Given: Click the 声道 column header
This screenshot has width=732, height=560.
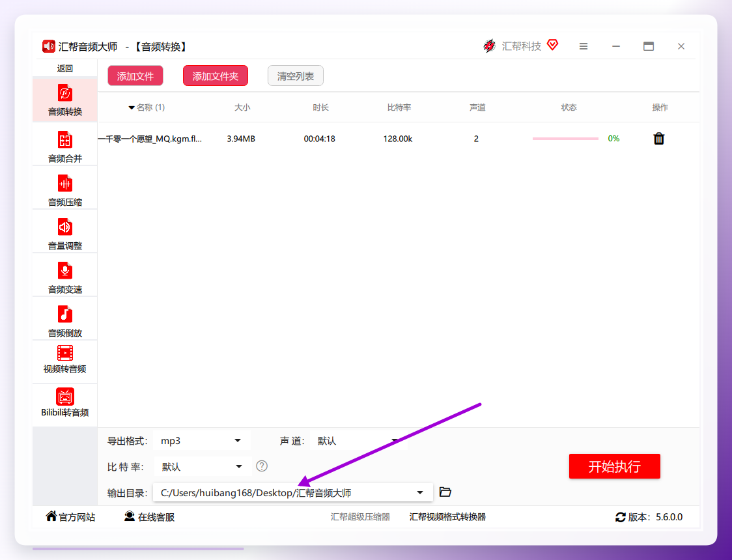Looking at the screenshot, I should click(477, 107).
